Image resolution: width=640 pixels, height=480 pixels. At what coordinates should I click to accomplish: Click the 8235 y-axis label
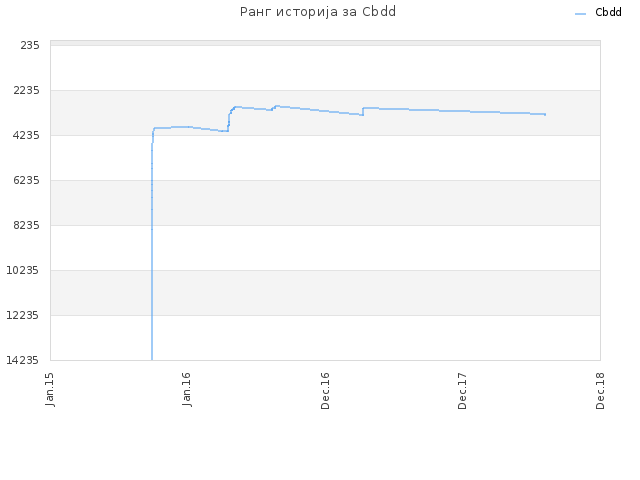coord(27,225)
